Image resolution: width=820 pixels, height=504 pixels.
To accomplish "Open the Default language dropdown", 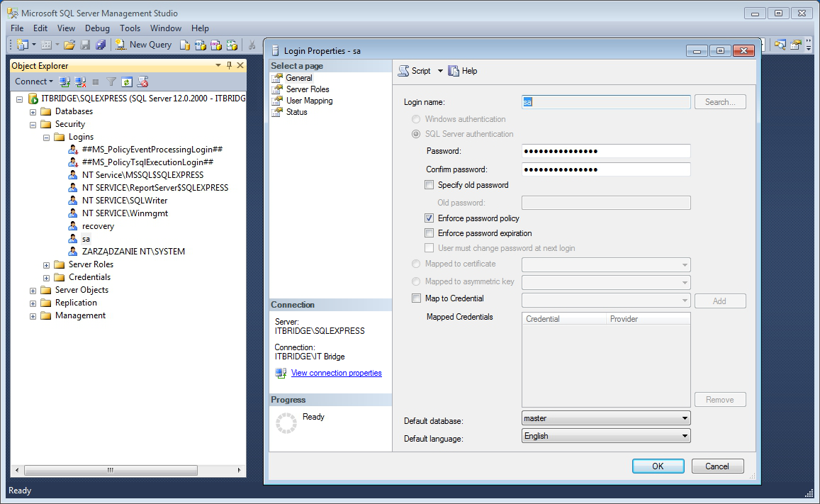I will click(x=606, y=436).
